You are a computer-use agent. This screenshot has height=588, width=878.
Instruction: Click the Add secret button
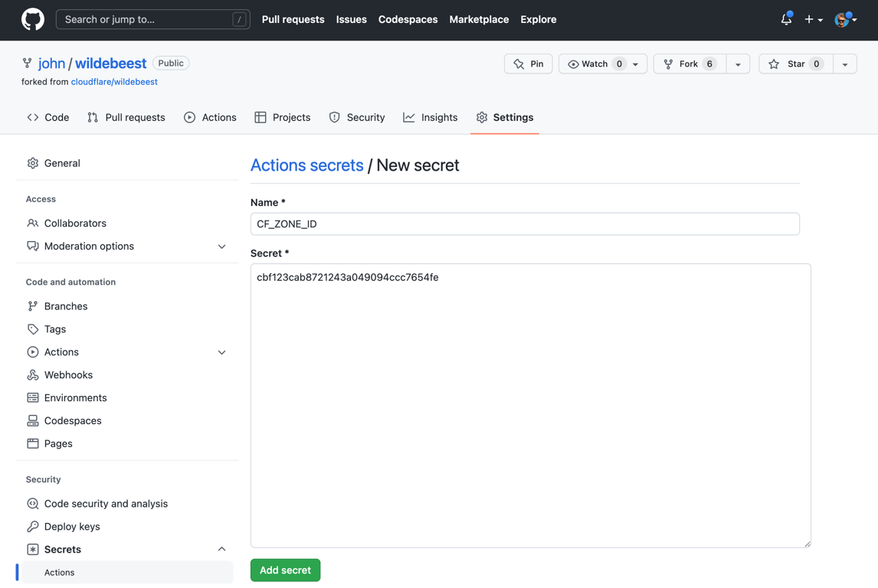coord(285,570)
